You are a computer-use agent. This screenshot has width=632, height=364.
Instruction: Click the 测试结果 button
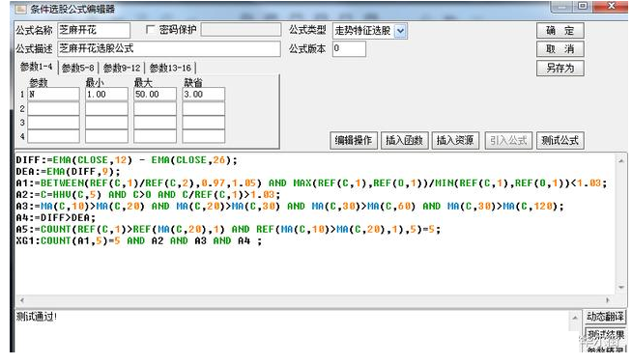pyautogui.click(x=605, y=334)
